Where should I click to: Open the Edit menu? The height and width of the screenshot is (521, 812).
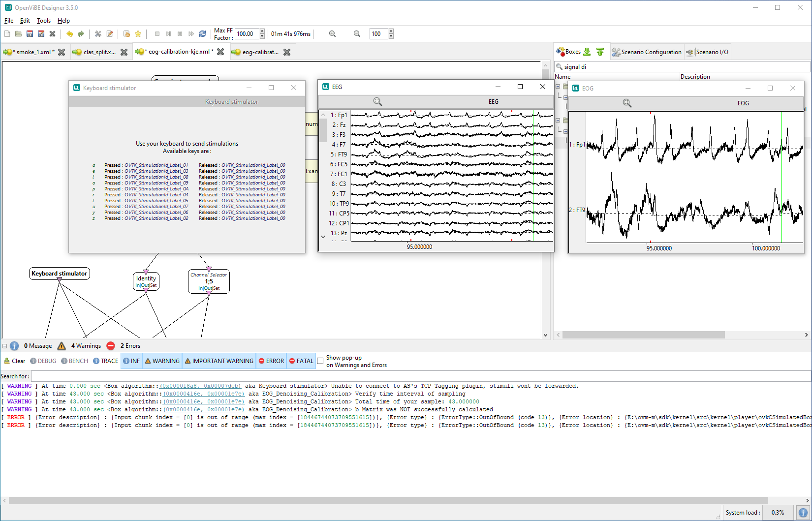pos(25,21)
